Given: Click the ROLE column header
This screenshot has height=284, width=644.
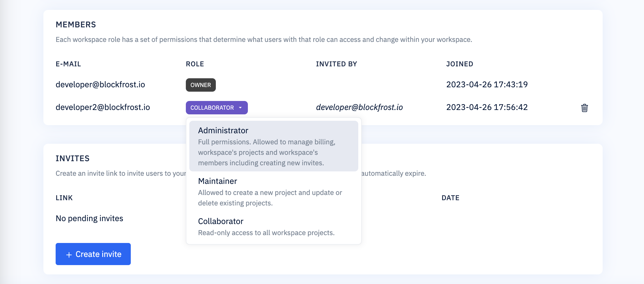Looking at the screenshot, I should click(195, 64).
